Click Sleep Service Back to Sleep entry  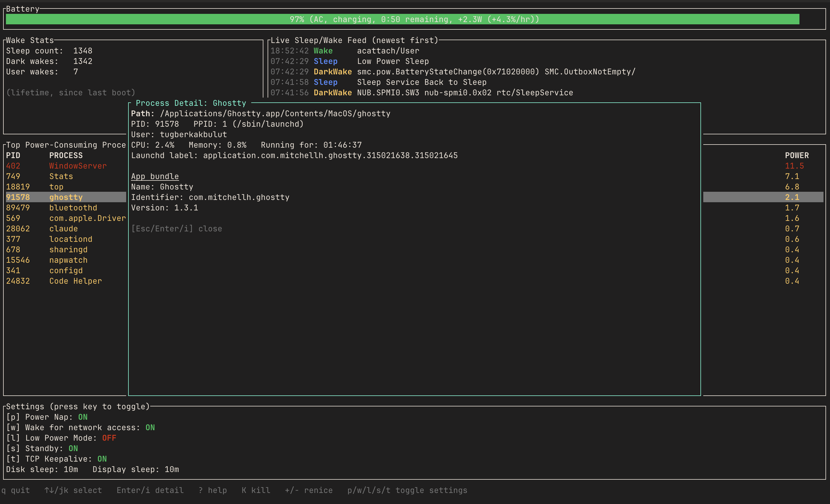pos(379,82)
